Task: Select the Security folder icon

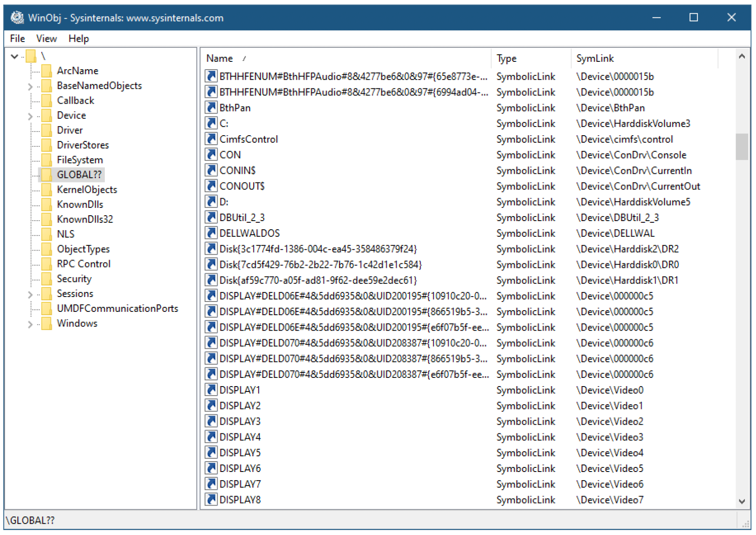Action: (46, 279)
